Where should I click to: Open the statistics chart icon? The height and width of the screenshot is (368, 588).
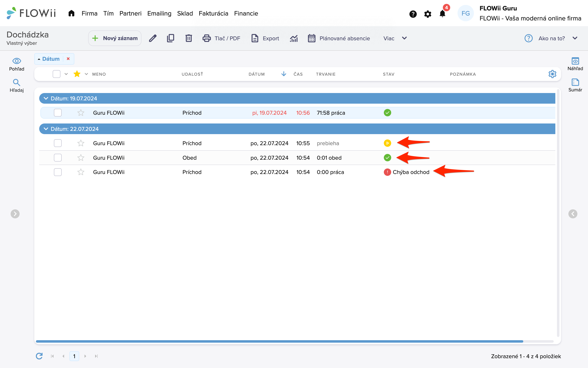[x=294, y=38]
